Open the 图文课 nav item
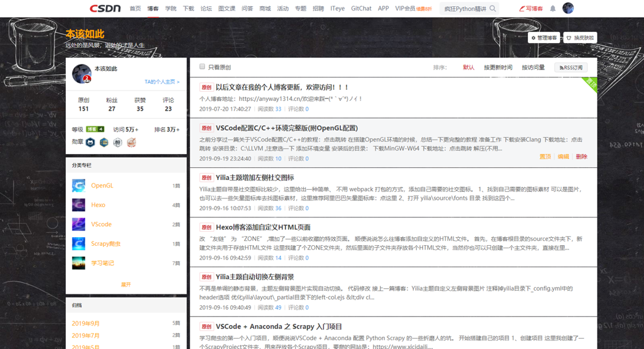Viewport: 644px width, 349px height. (x=227, y=8)
